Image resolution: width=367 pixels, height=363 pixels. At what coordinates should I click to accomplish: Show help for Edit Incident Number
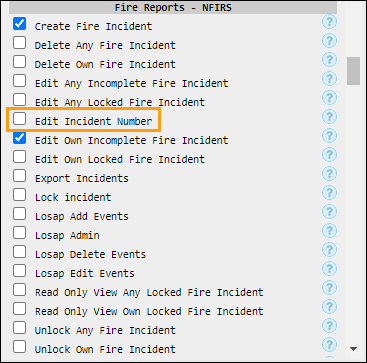coord(329,117)
